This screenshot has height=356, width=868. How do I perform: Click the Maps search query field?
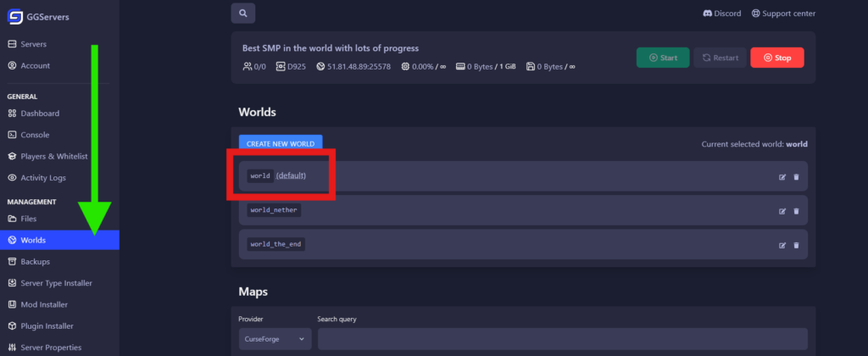[x=562, y=339]
